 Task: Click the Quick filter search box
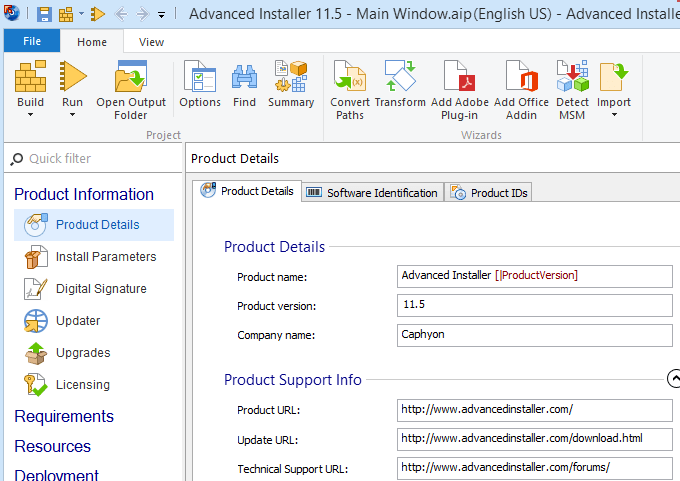100,158
